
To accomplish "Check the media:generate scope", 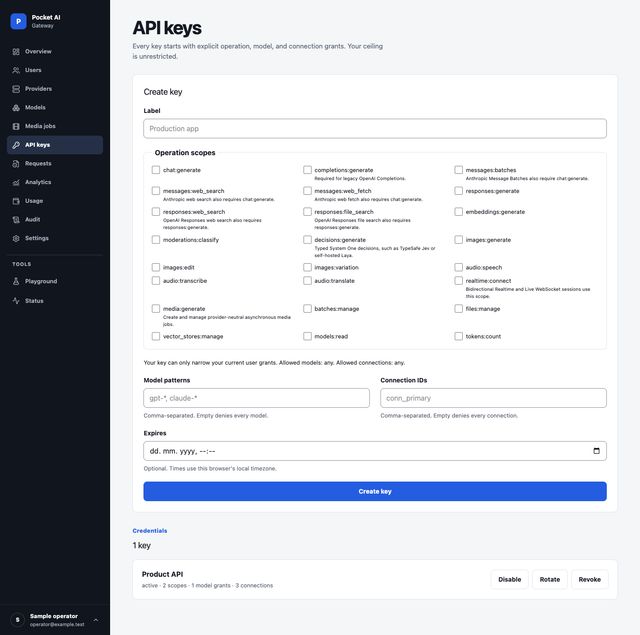I will [x=156, y=309].
